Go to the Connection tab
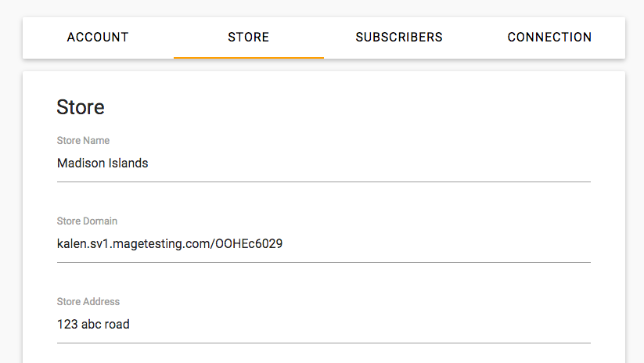The width and height of the screenshot is (644, 363). point(549,38)
